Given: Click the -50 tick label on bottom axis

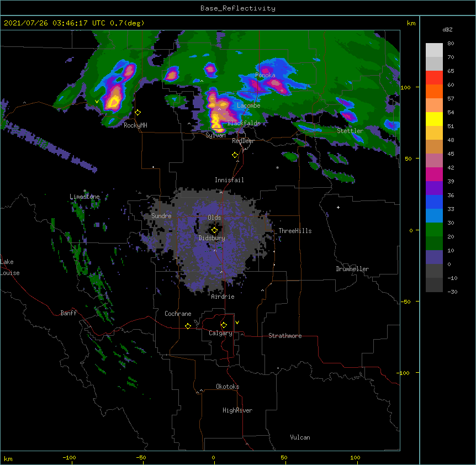Looking at the screenshot, I should pos(141,458).
